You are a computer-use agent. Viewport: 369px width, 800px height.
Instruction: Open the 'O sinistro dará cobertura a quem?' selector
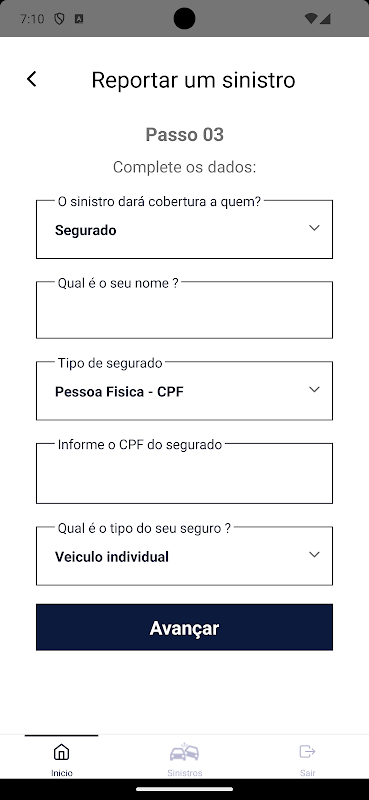click(184, 229)
